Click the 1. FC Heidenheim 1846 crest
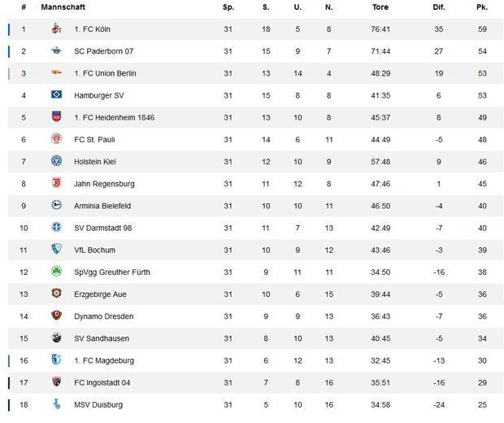The height and width of the screenshot is (423, 504). point(56,117)
